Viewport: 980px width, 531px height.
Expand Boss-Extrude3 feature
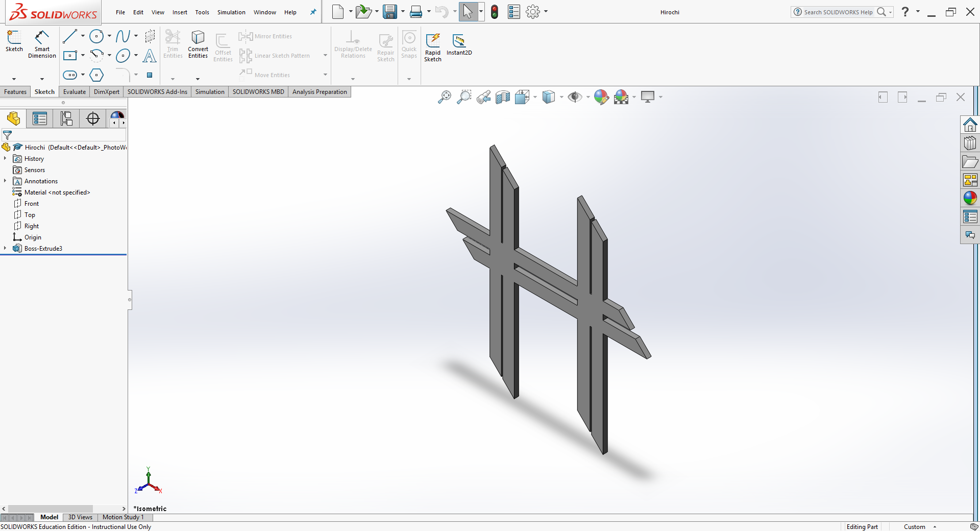(x=5, y=248)
